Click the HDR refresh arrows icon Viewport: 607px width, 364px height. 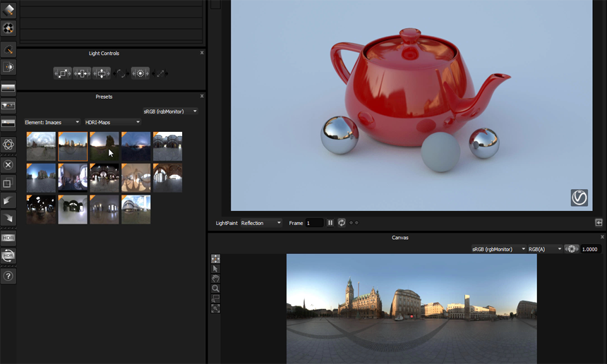(x=8, y=255)
